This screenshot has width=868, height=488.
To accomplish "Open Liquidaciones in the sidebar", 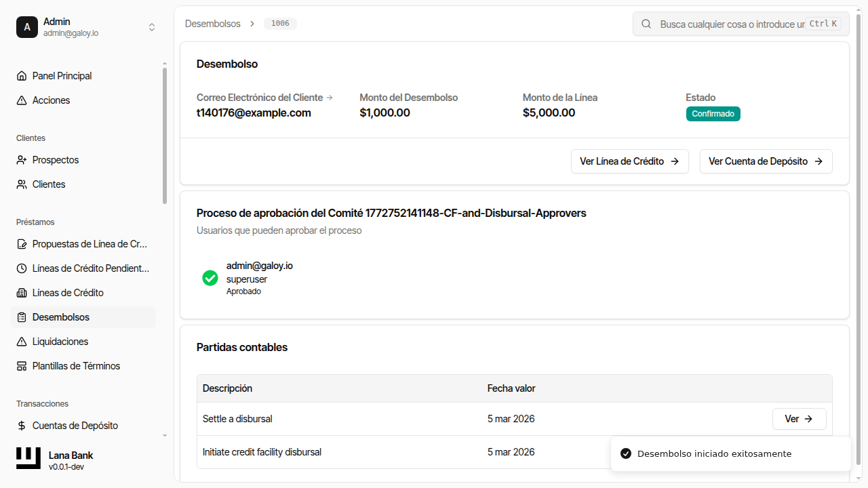I will pyautogui.click(x=60, y=342).
